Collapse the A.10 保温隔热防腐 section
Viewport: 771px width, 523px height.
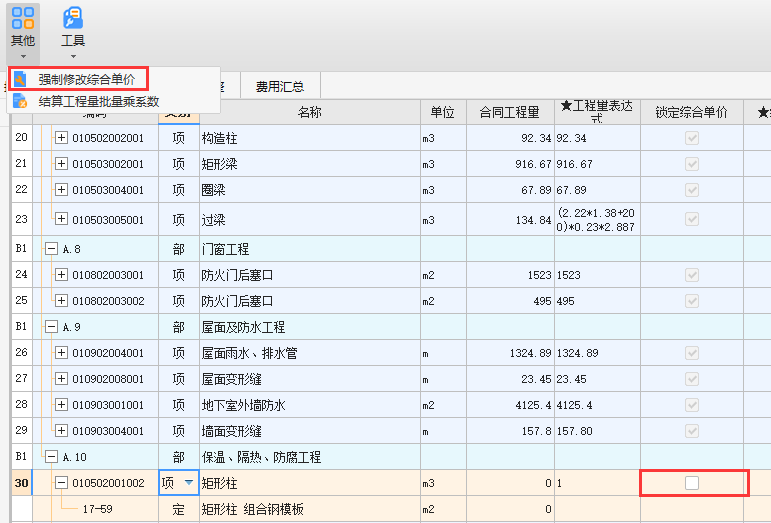pos(51,457)
